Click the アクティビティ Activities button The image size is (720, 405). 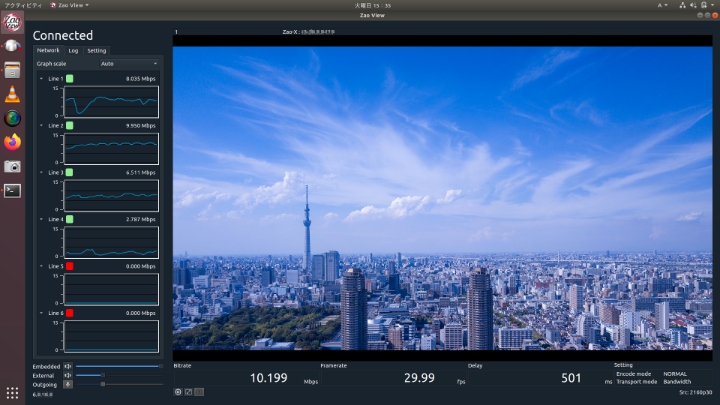click(23, 5)
